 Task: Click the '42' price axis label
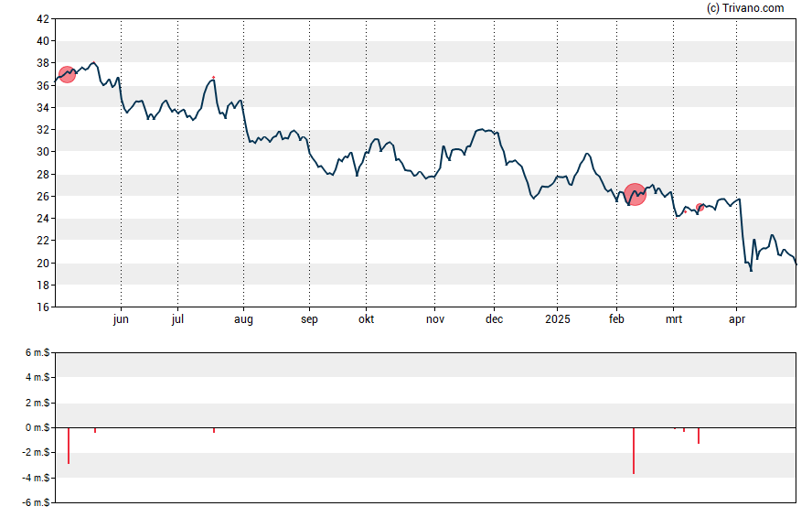pyautogui.click(x=43, y=19)
